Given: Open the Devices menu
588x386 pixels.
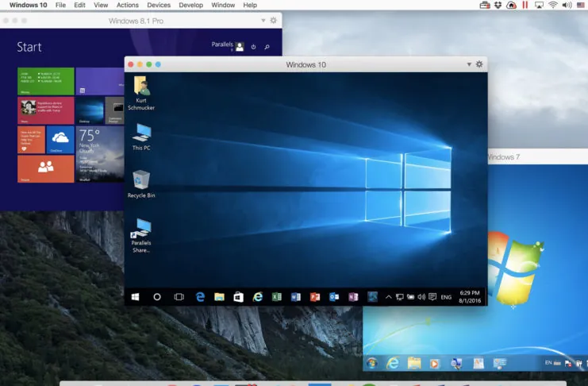Looking at the screenshot, I should 159,6.
